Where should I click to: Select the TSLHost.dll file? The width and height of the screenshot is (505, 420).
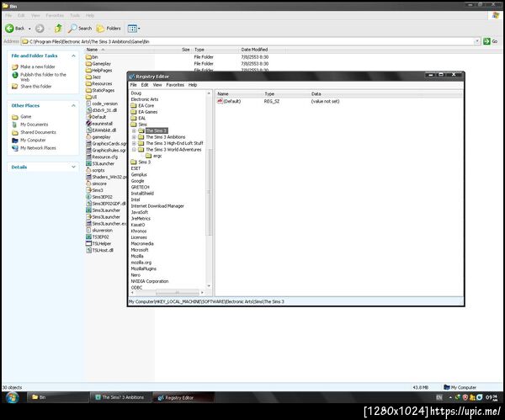tap(99, 250)
